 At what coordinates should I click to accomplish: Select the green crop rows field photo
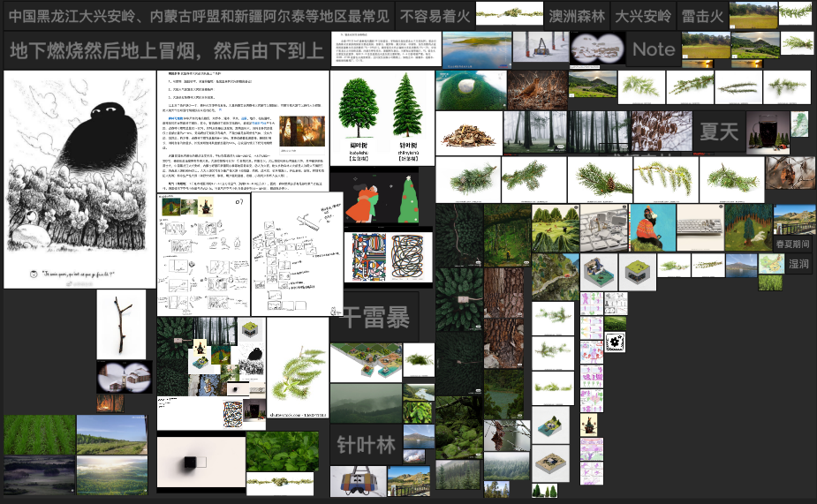[x=40, y=435]
